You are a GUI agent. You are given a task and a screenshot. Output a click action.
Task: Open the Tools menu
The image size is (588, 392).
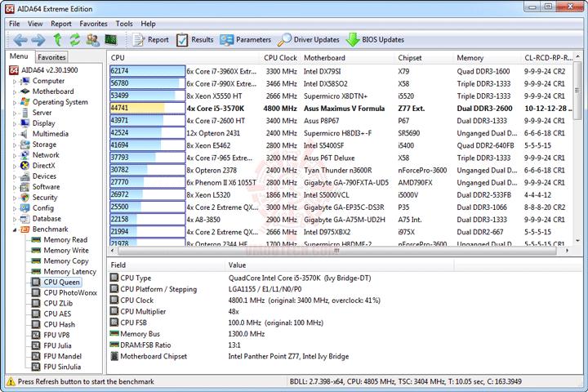[x=124, y=24]
